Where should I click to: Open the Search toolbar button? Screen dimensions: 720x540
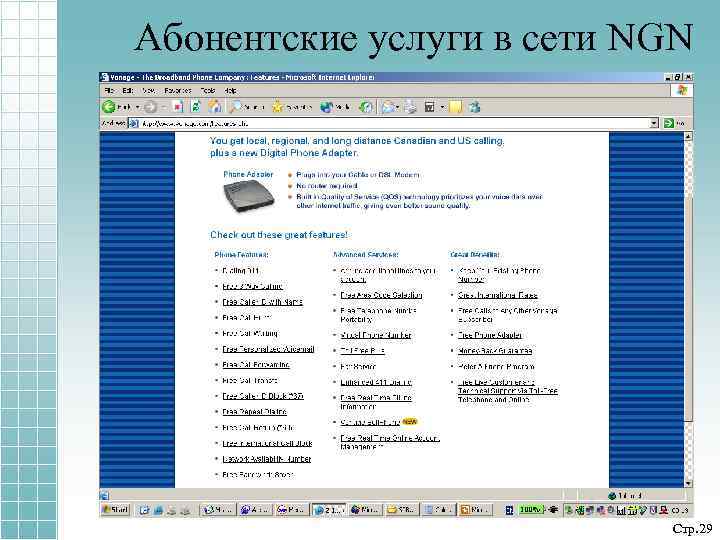tap(248, 107)
